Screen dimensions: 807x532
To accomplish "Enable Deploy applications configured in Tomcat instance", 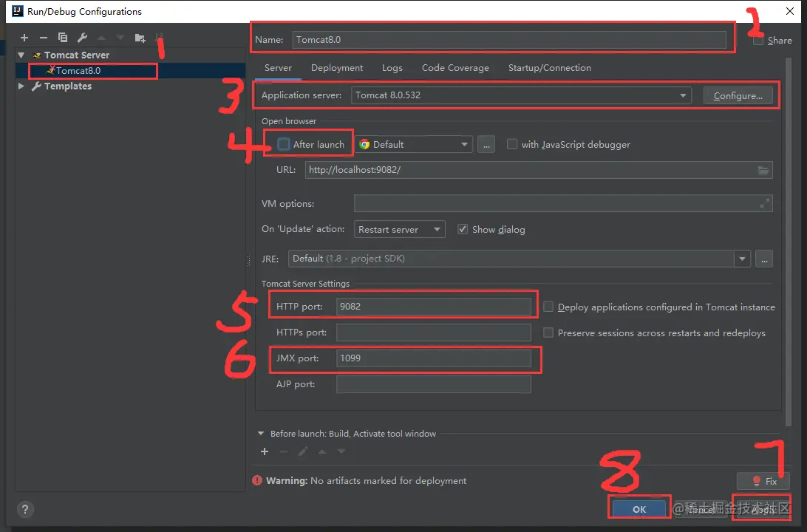I will [548, 307].
